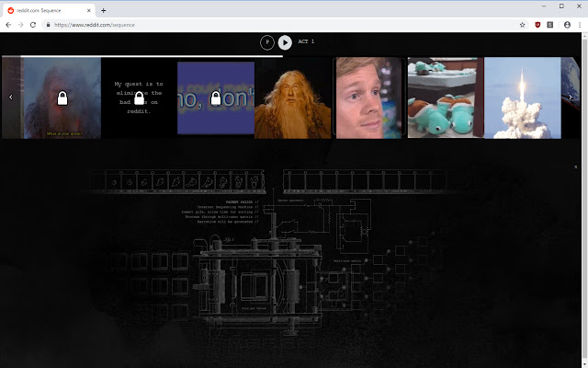Screen dimensions: 588x368
Task: Show more gifs with the right carousel arrow
Action: pyautogui.click(x=571, y=97)
